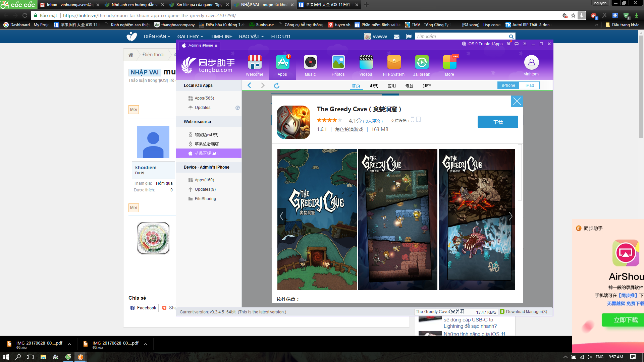Expand the DIỄN ĐÀN forum menu

(157, 37)
